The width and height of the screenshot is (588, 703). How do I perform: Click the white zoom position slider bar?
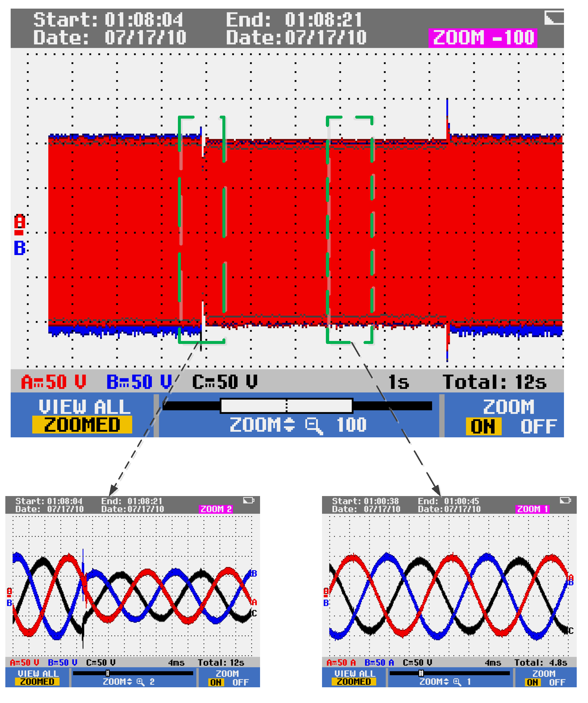(286, 406)
